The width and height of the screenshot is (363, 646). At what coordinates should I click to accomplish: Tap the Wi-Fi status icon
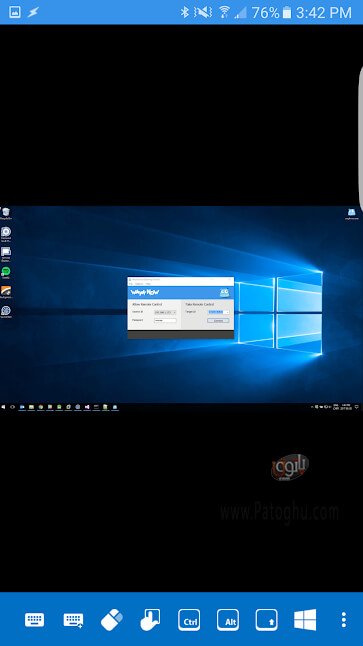tap(224, 12)
